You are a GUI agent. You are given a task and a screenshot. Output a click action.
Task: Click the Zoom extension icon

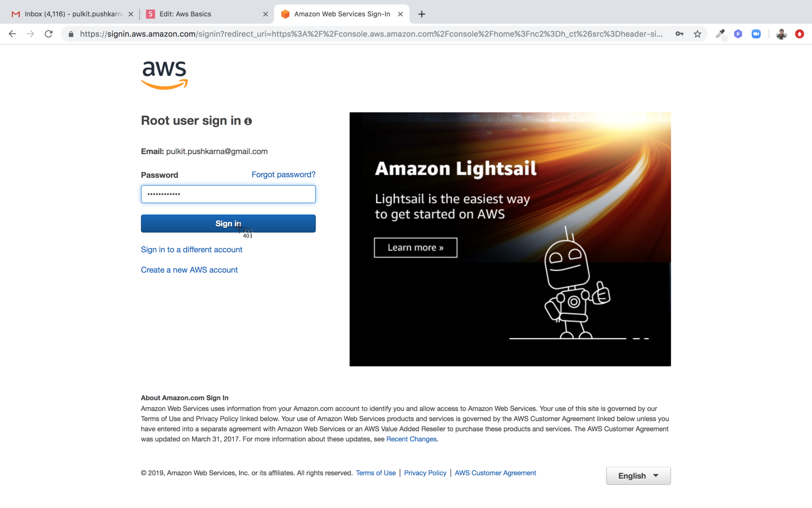click(x=756, y=34)
